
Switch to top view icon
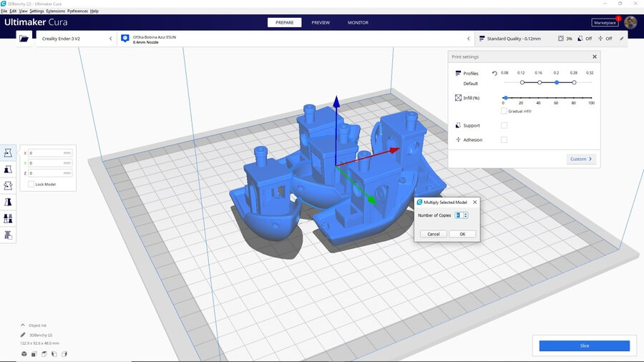(x=44, y=354)
